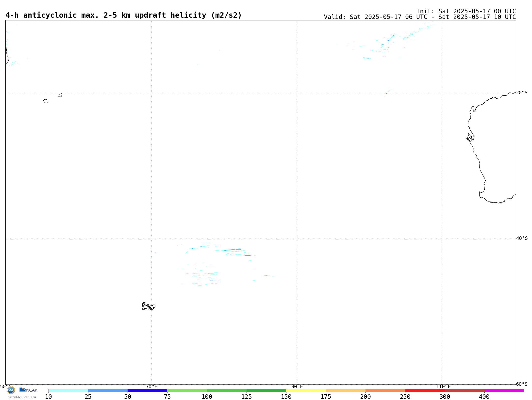Click the dark red 300-400 colorbar swatch
Screen dimensions: 532x400
coord(465,390)
